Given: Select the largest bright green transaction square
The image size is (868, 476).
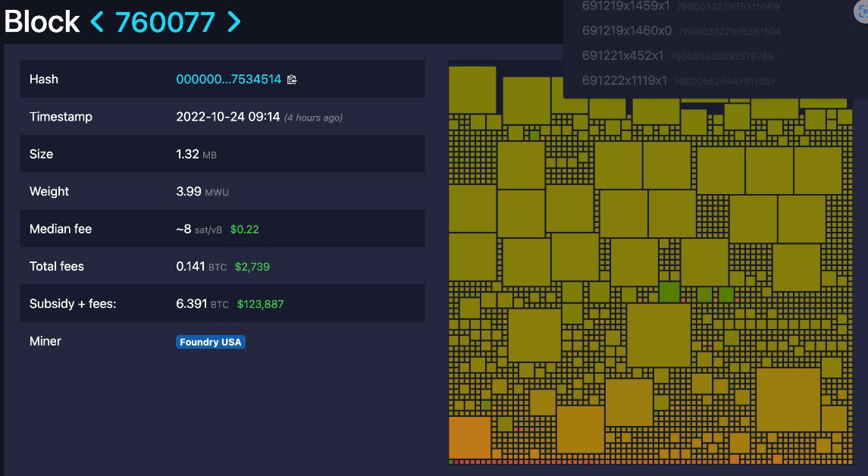Looking at the screenshot, I should click(x=669, y=292).
